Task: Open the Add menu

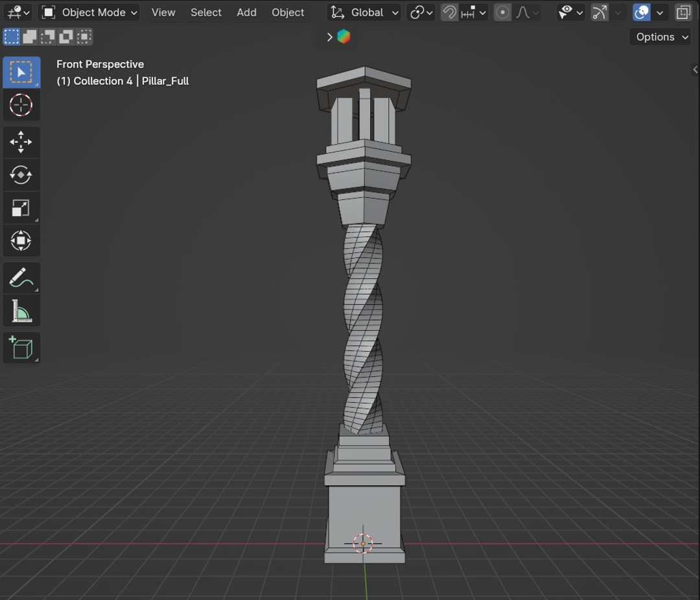Action: coord(246,12)
